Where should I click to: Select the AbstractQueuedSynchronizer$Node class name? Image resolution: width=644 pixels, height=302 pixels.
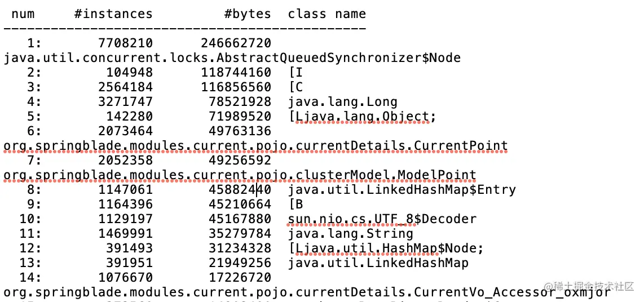point(232,58)
